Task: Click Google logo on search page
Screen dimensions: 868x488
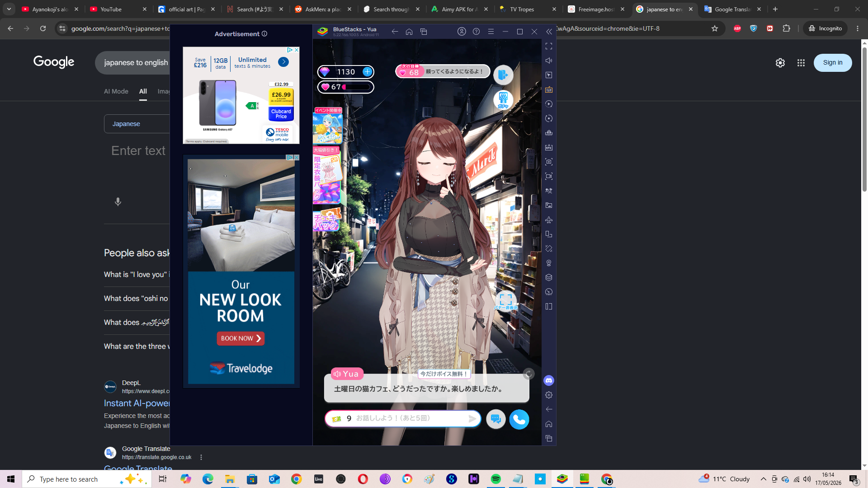Action: [54, 62]
